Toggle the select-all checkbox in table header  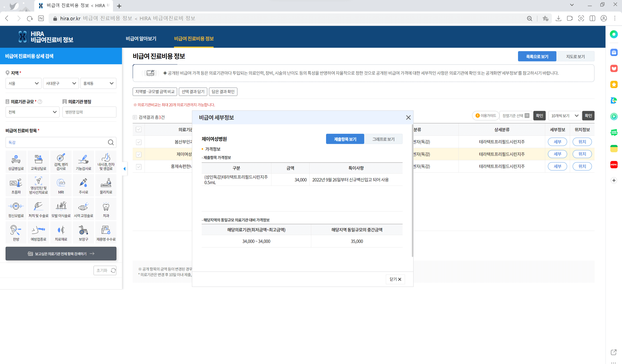click(x=139, y=130)
